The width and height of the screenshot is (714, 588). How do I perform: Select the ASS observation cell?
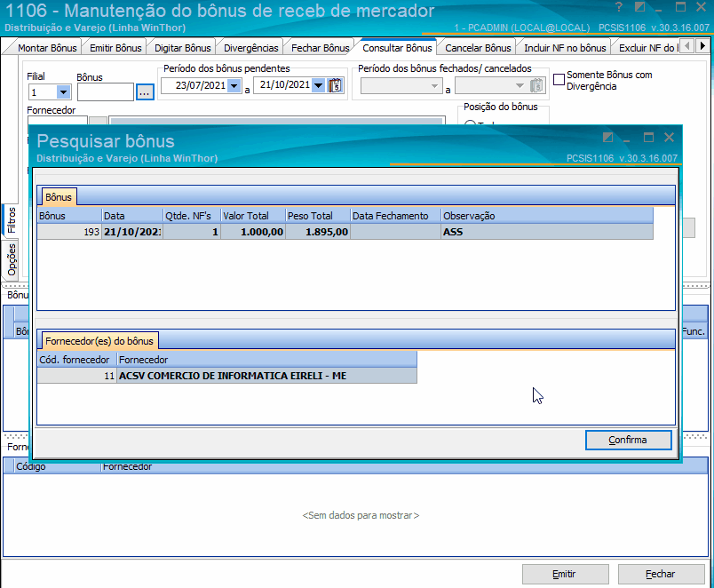[547, 232]
